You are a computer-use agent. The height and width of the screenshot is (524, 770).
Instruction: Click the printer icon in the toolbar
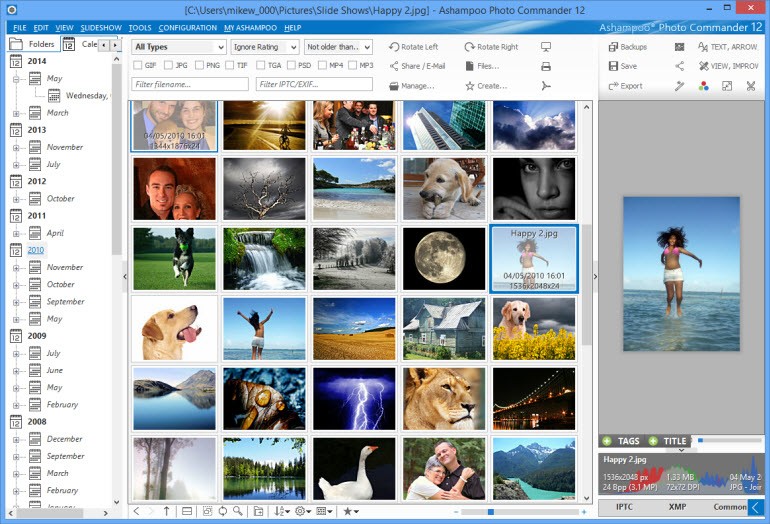coord(545,66)
